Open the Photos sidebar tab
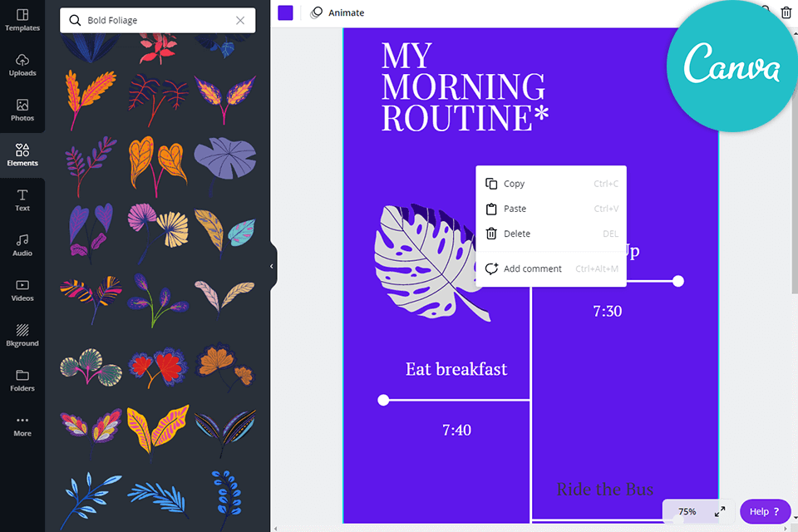The height and width of the screenshot is (532, 798). [22, 110]
